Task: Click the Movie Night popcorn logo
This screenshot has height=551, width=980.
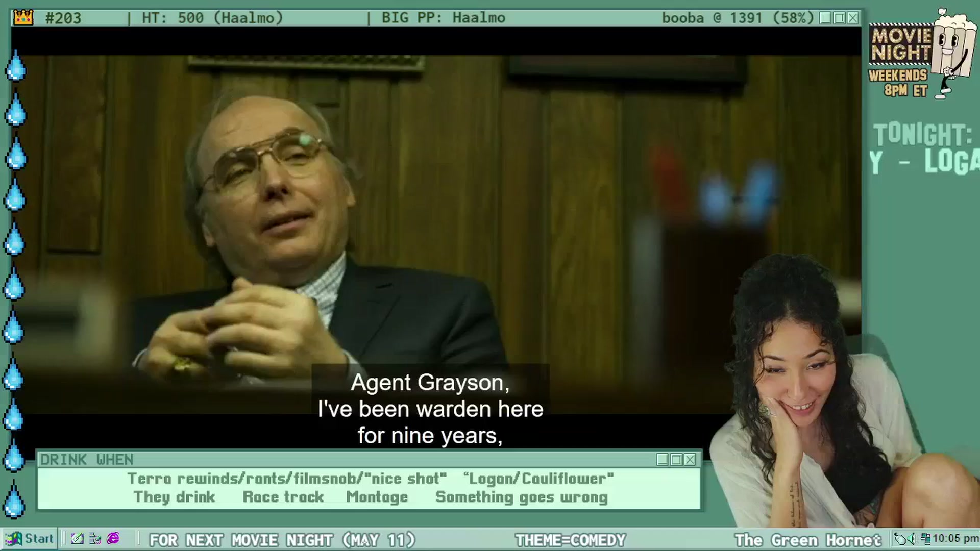Action: coord(922,54)
